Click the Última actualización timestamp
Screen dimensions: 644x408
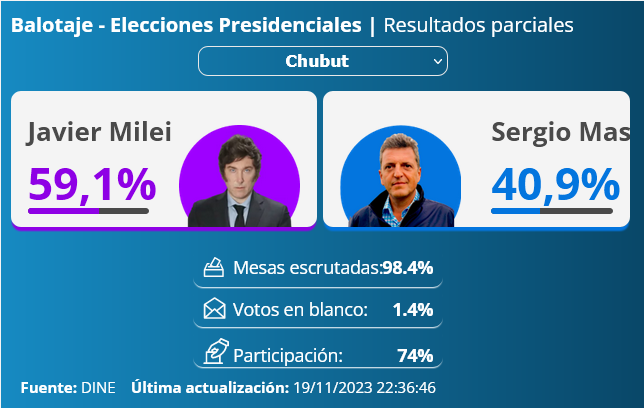click(283, 387)
